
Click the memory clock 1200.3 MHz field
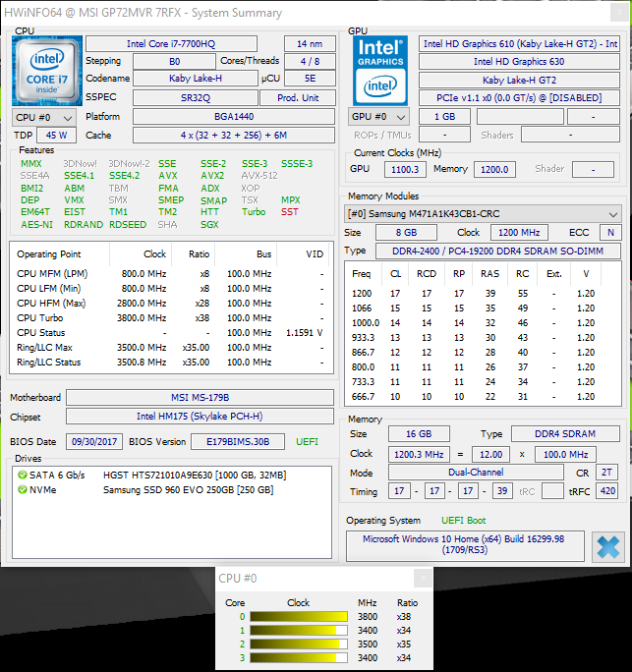point(419,454)
